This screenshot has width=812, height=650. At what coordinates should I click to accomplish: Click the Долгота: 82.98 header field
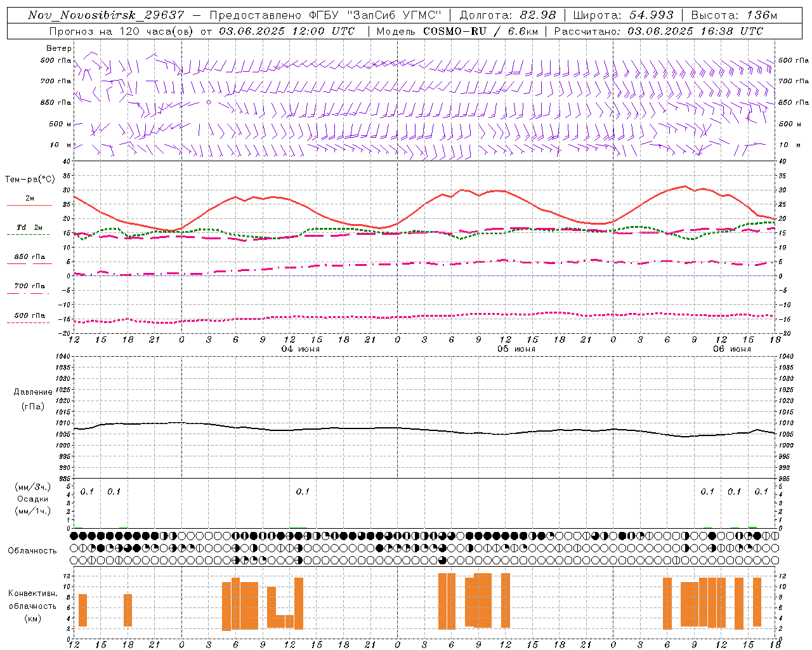[507, 15]
